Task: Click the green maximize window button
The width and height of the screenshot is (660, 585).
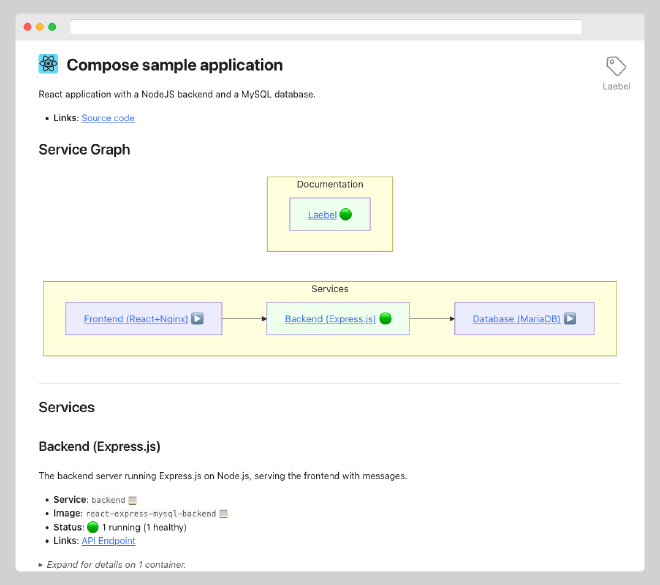Action: pyautogui.click(x=52, y=27)
